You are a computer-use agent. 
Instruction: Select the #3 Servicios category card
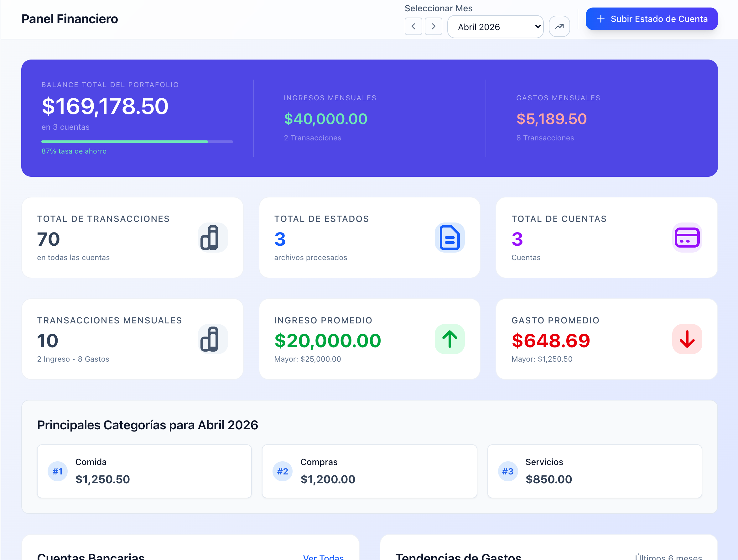pos(594,471)
